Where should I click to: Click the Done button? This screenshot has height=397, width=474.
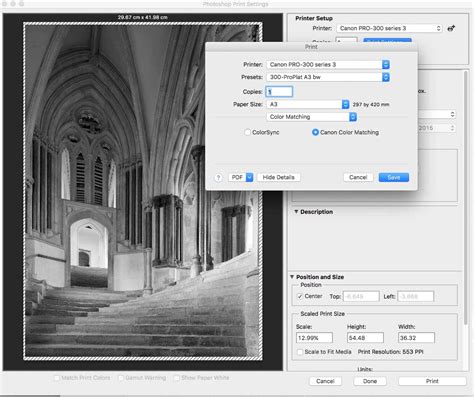(370, 381)
